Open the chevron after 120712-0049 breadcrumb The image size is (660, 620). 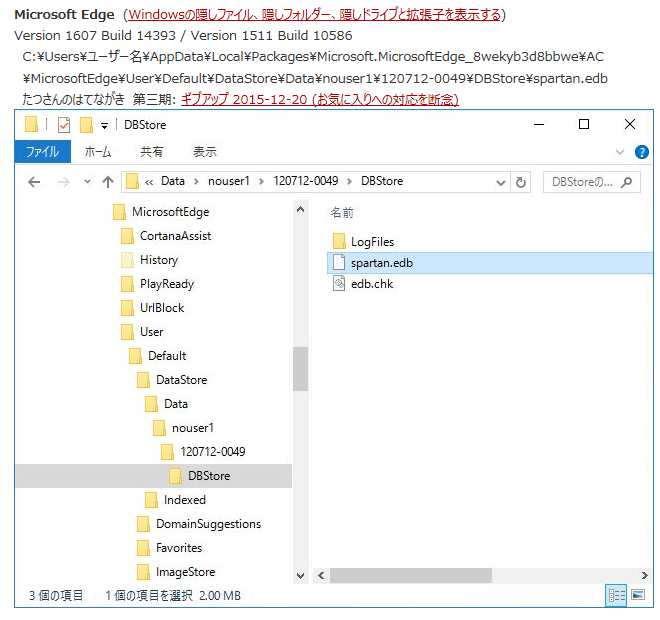[349, 181]
